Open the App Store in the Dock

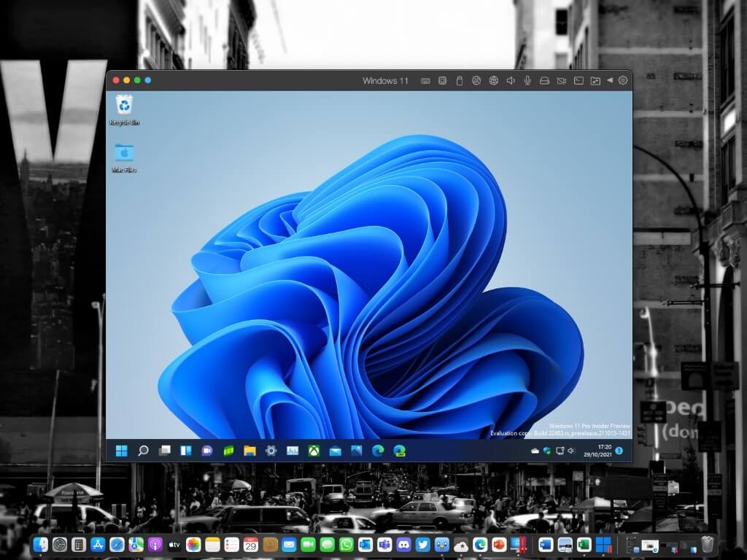pyautogui.click(x=98, y=544)
